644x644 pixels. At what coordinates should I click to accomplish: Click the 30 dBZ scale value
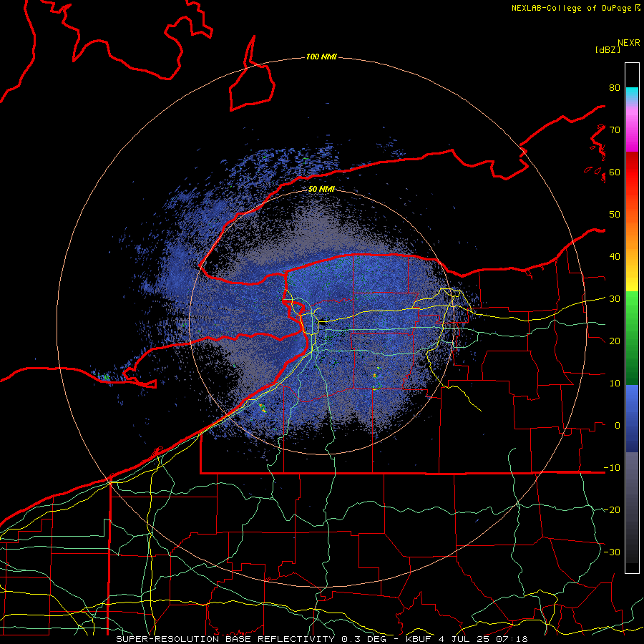click(x=615, y=299)
